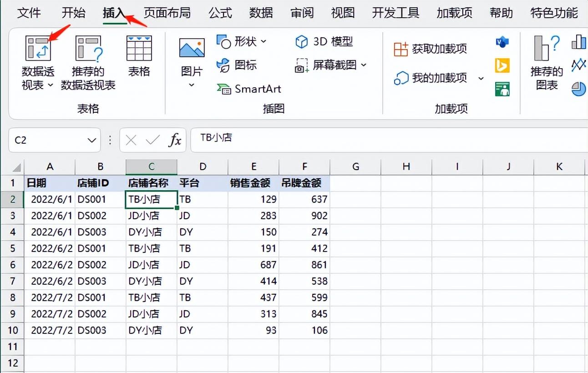Click the PivotTable icon
This screenshot has width=588, height=373.
[38, 48]
